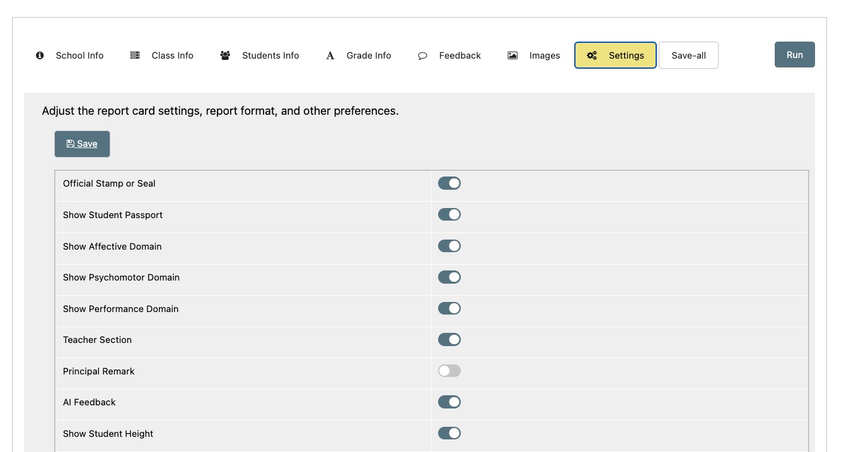The image size is (868, 452).
Task: Click the people icon beside Students Info
Action: point(224,55)
